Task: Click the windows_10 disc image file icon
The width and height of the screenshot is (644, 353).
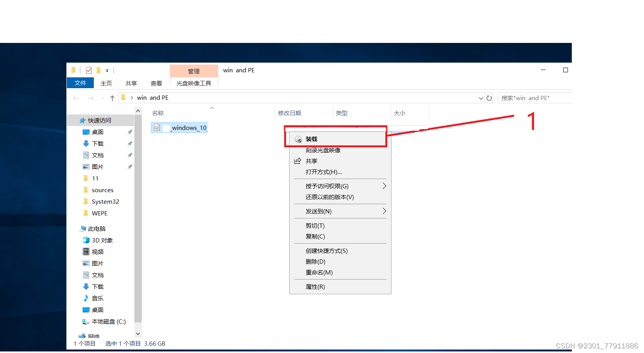Action: [x=158, y=127]
